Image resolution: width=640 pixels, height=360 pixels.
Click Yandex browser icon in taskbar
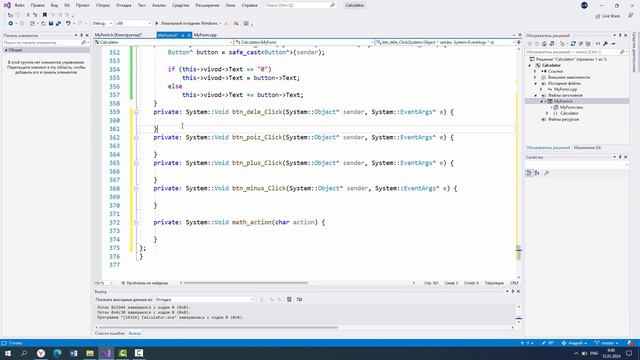tap(41, 353)
